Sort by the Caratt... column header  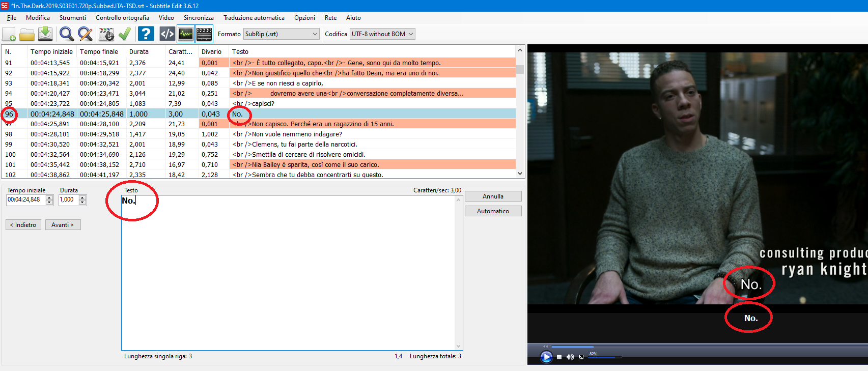tap(182, 52)
